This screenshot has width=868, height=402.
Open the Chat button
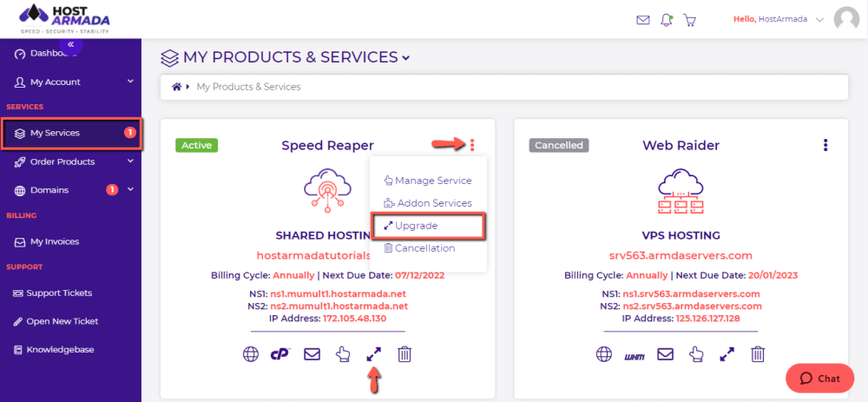820,379
